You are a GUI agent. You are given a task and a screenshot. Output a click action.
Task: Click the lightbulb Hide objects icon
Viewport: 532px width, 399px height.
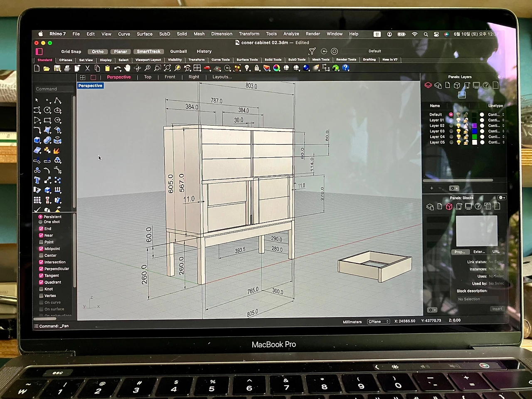point(247,68)
